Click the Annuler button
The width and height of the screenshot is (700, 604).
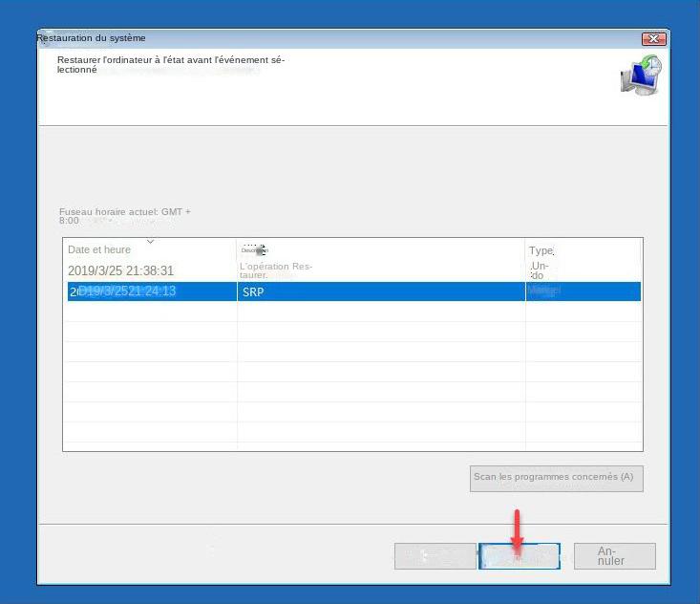[615, 556]
